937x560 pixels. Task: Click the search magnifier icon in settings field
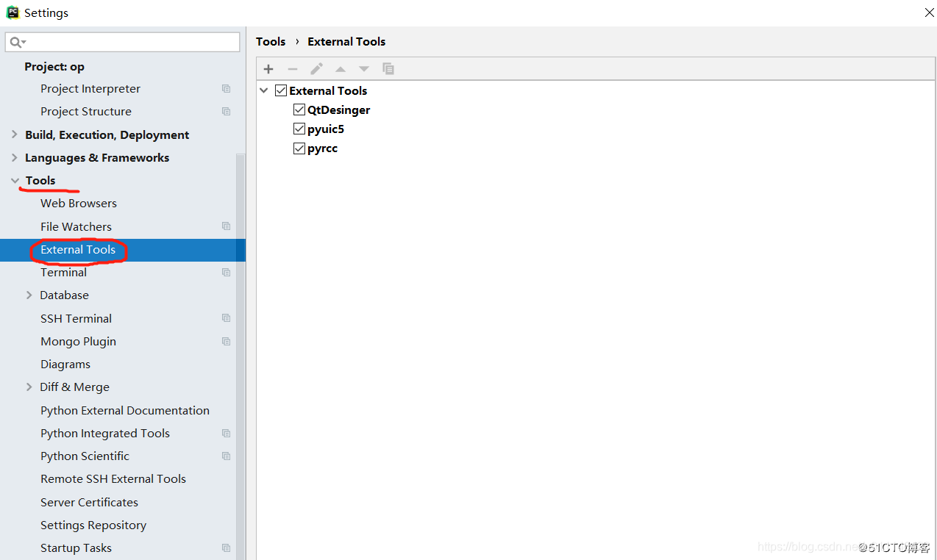point(16,42)
